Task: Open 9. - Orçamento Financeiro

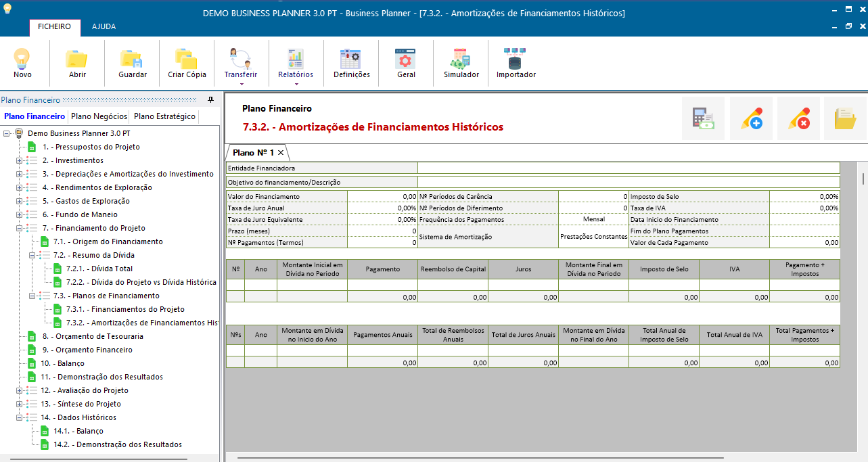Action: coord(87,350)
